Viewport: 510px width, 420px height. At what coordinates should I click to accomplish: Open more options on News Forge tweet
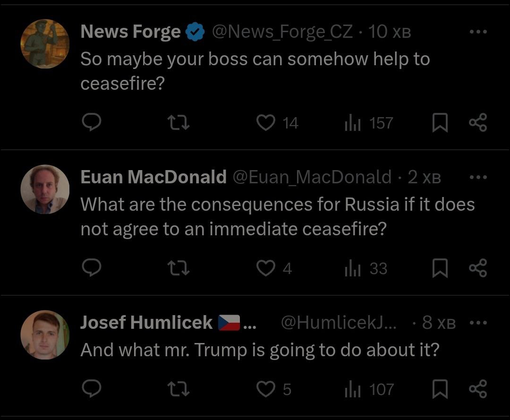(478, 32)
